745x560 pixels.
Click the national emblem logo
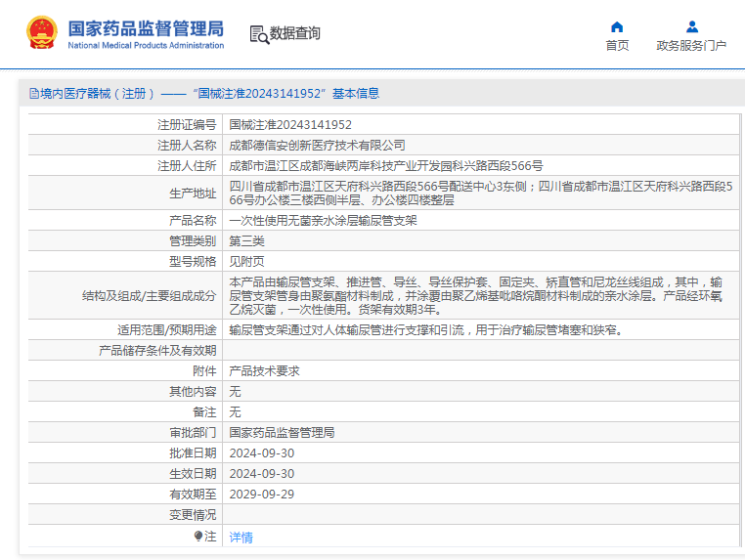42,32
